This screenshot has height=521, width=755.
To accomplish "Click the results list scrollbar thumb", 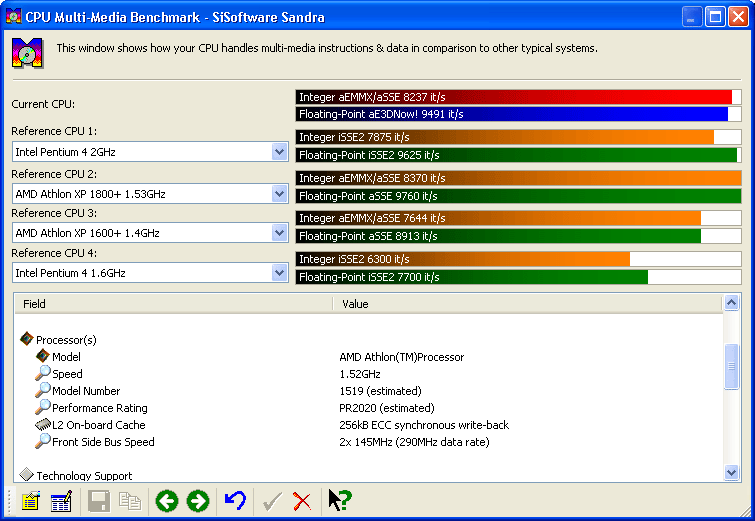I will 731,366.
